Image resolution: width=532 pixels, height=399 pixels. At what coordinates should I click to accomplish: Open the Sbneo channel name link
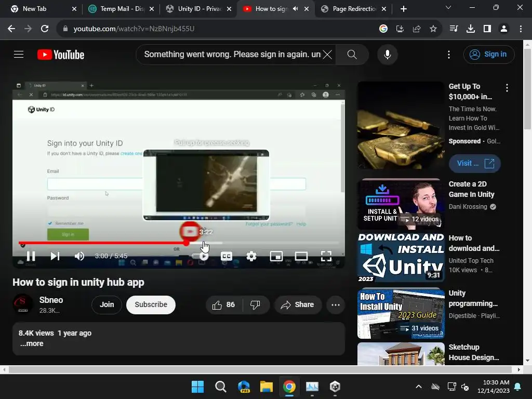click(51, 300)
